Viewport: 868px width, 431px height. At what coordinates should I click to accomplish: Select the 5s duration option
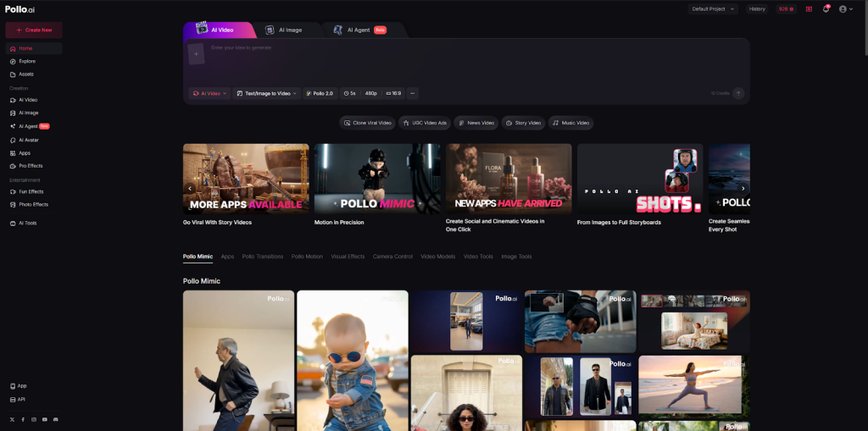[348, 93]
